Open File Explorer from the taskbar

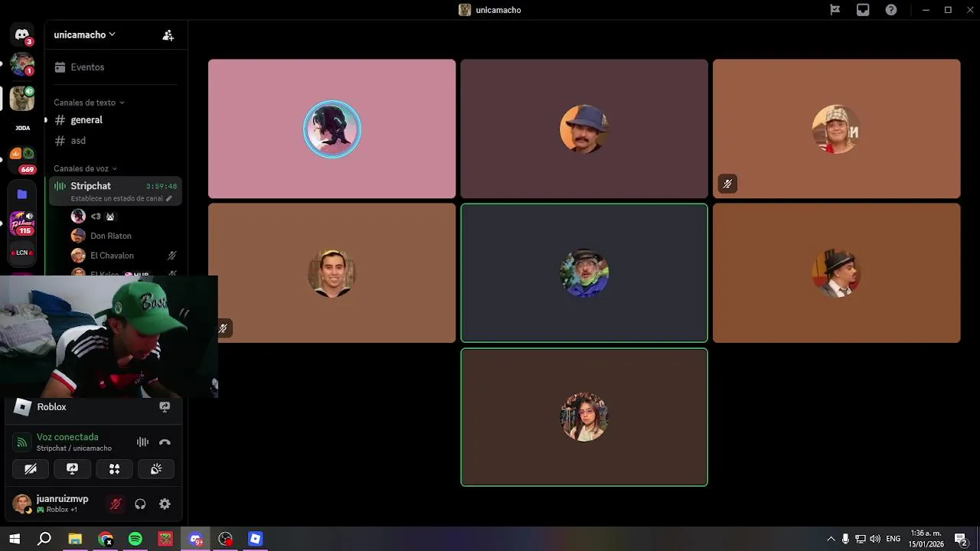pyautogui.click(x=75, y=539)
